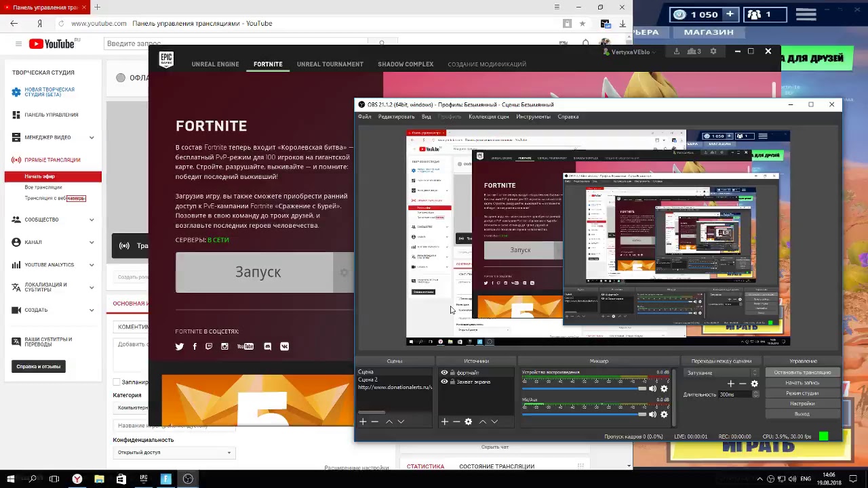Toggle visibility of фортнайт source
The image size is (868, 488).
pos(444,373)
